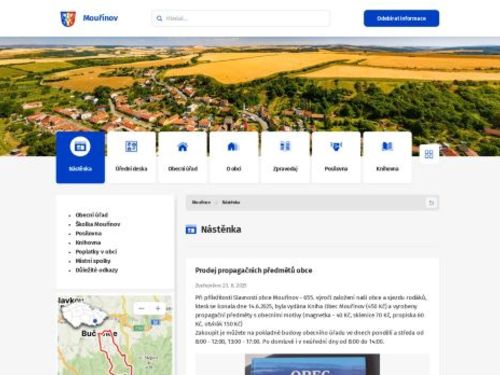
Task: Go to Mouřínov in breadcrumb
Action: (x=201, y=202)
